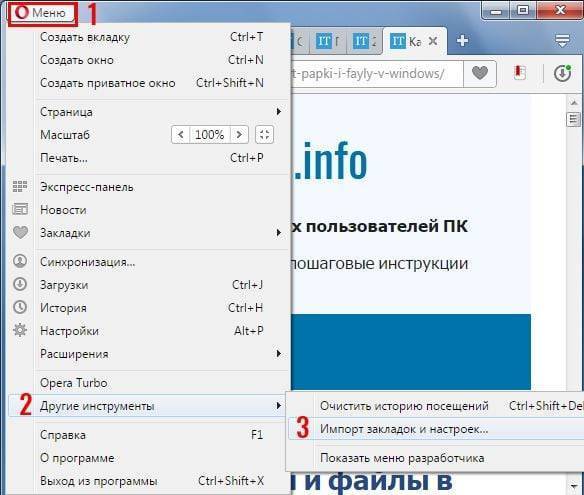
Task: Select Очистить историю посещений
Action: pos(436,406)
